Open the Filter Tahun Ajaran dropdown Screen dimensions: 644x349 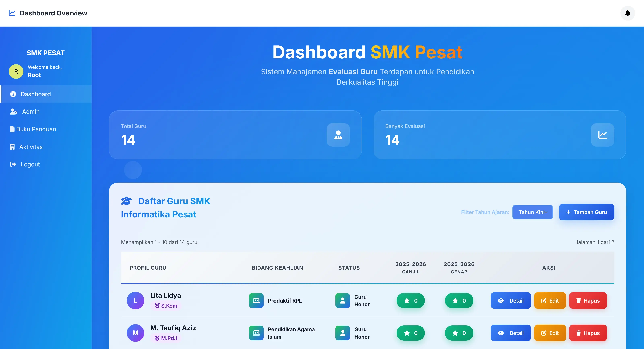533,212
